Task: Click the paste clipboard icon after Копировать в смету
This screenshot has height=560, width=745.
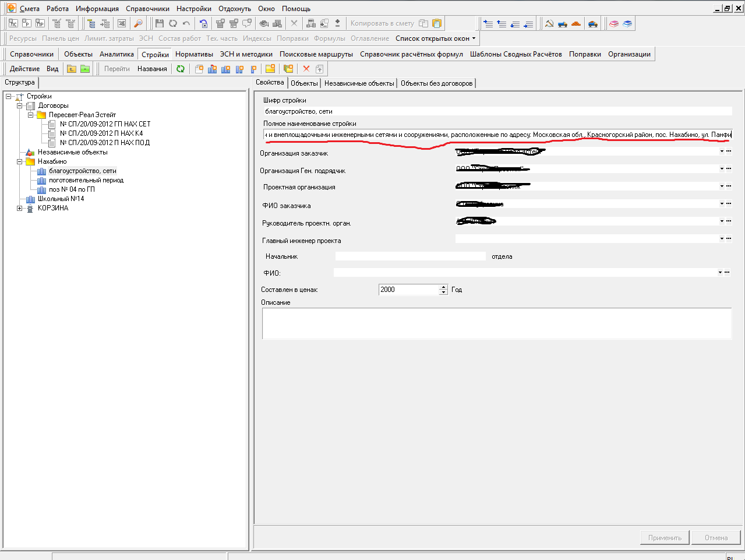Action: click(x=437, y=23)
